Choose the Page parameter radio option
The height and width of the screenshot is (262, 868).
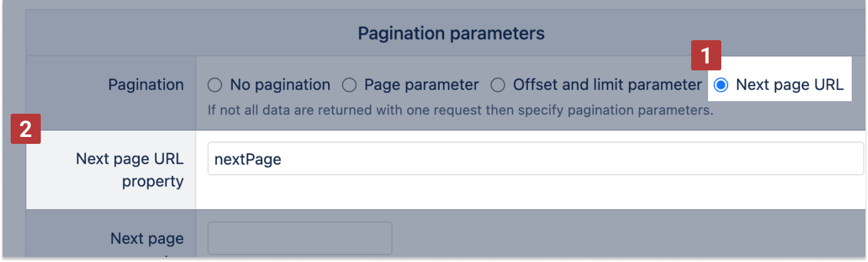coord(349,84)
